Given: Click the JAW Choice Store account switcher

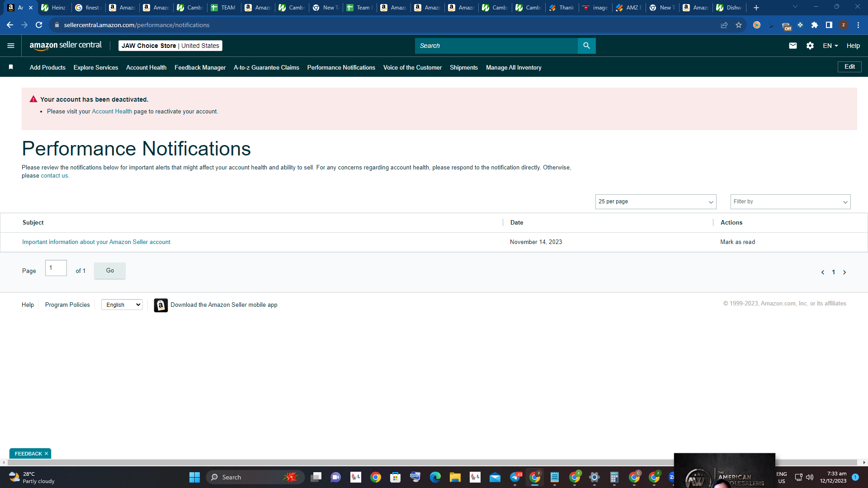Looking at the screenshot, I should [170, 46].
